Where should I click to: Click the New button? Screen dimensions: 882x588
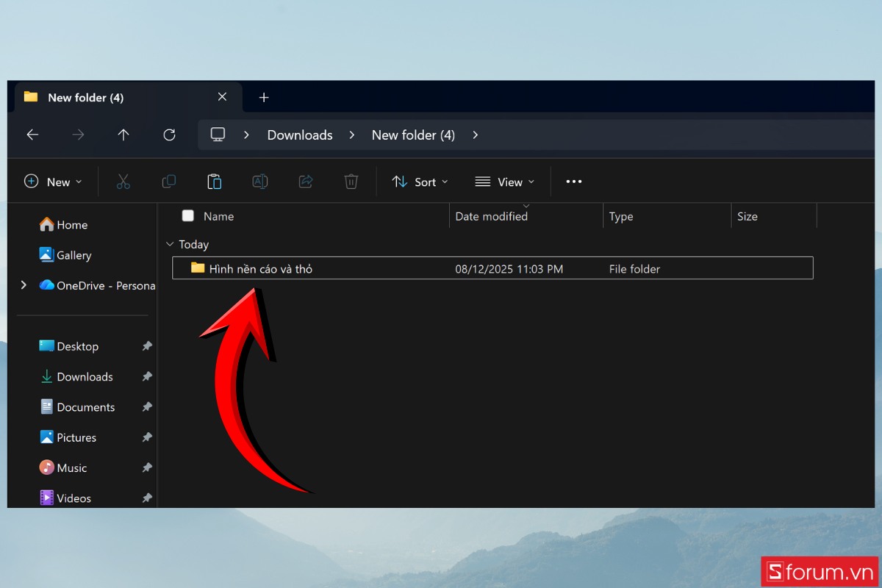tap(53, 182)
